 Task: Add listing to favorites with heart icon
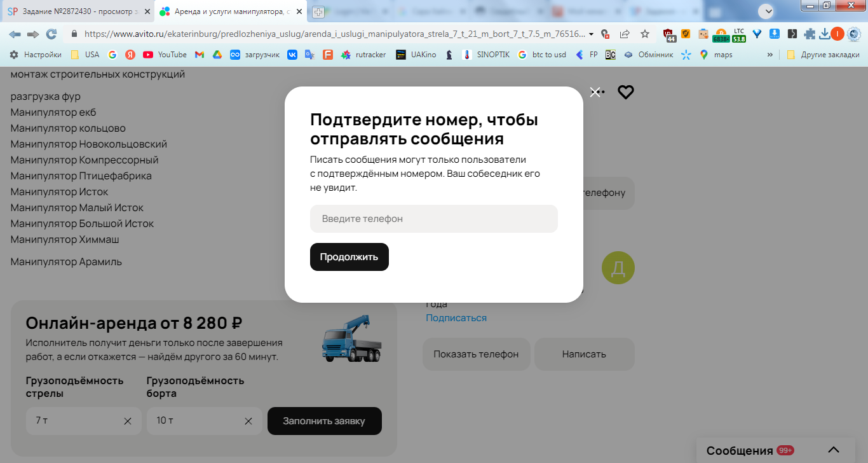(x=626, y=92)
